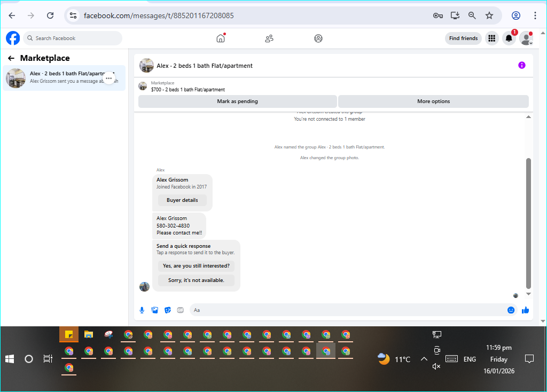
Task: Click the voice clip microphone icon
Action: pyautogui.click(x=142, y=310)
